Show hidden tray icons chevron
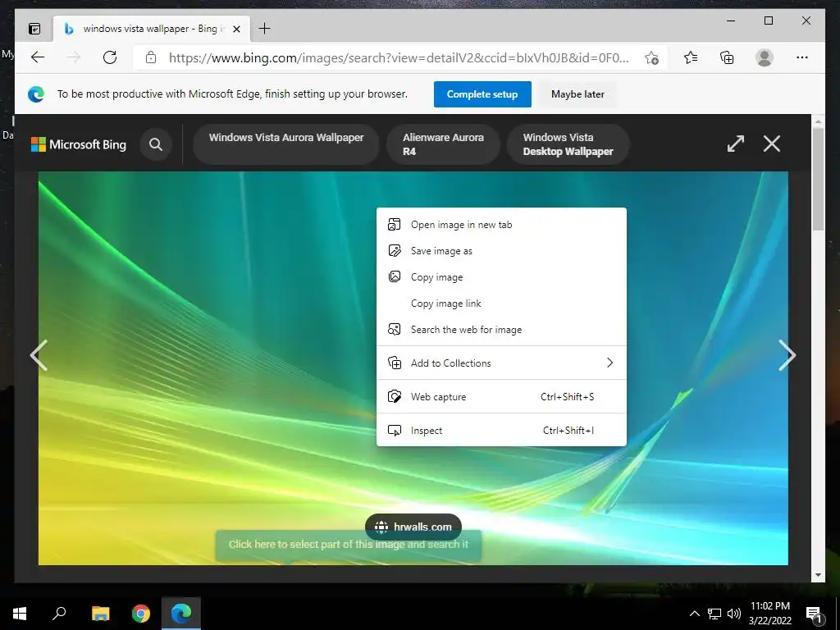 pos(694,614)
